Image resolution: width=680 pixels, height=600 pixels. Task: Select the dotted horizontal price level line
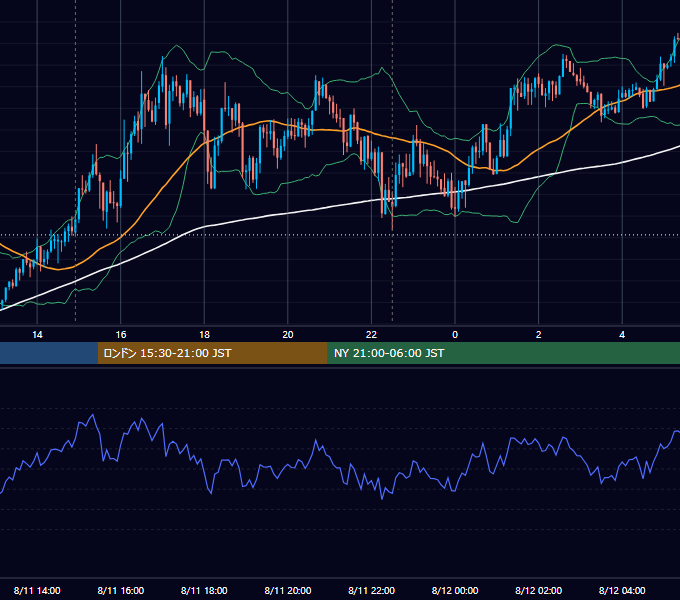pos(340,235)
